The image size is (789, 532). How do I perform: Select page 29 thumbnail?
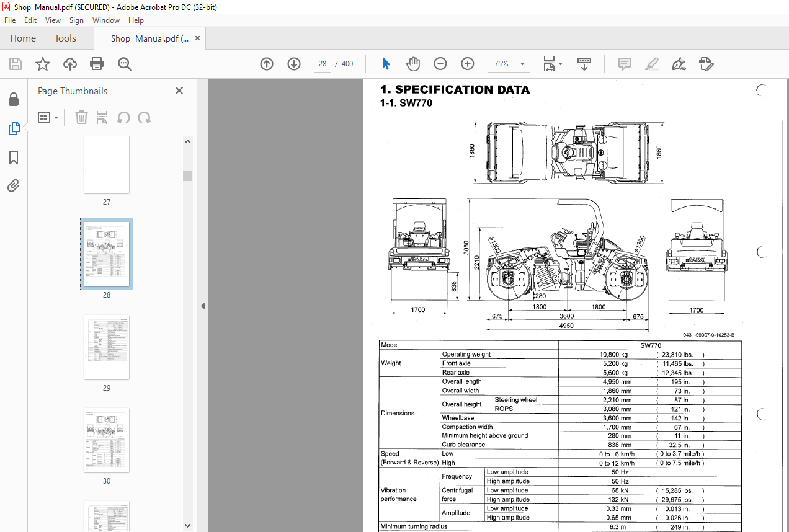tap(107, 347)
